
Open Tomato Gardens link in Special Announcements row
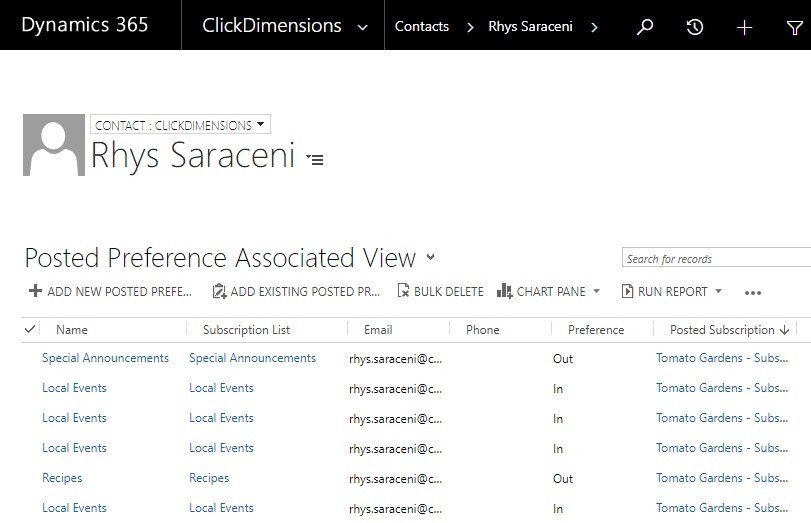coord(722,358)
